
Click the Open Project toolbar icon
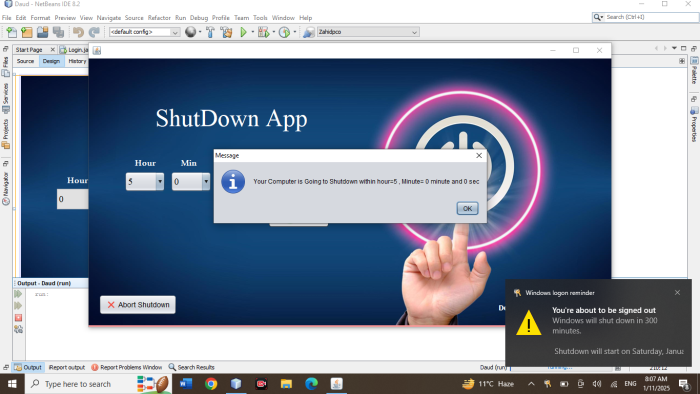tap(42, 32)
